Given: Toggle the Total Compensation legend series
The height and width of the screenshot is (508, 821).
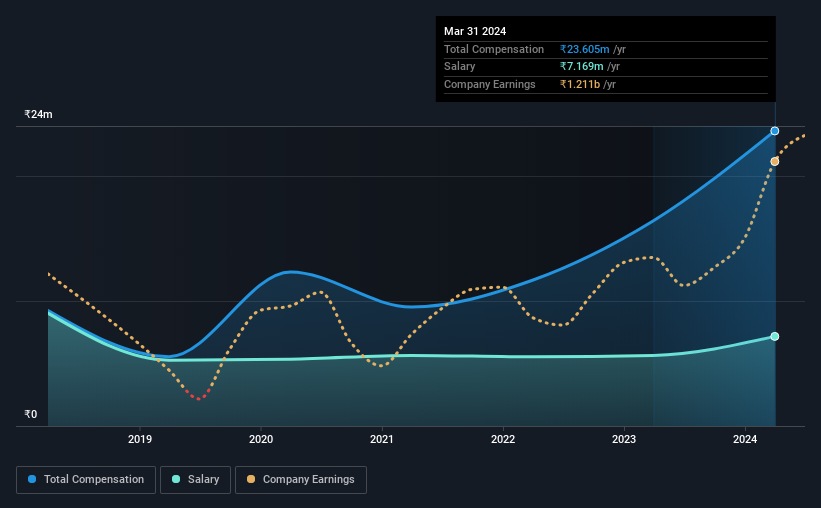Looking at the screenshot, I should tap(86, 480).
